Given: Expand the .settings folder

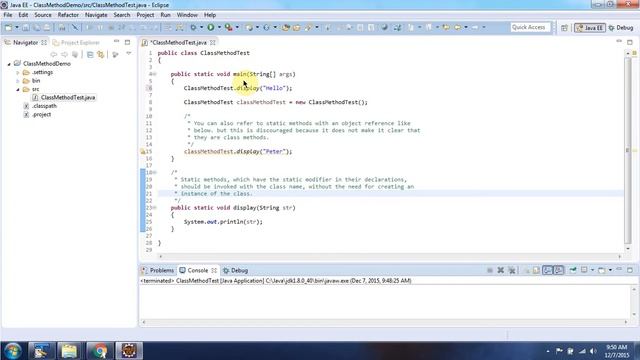Looking at the screenshot, I should (x=18, y=73).
